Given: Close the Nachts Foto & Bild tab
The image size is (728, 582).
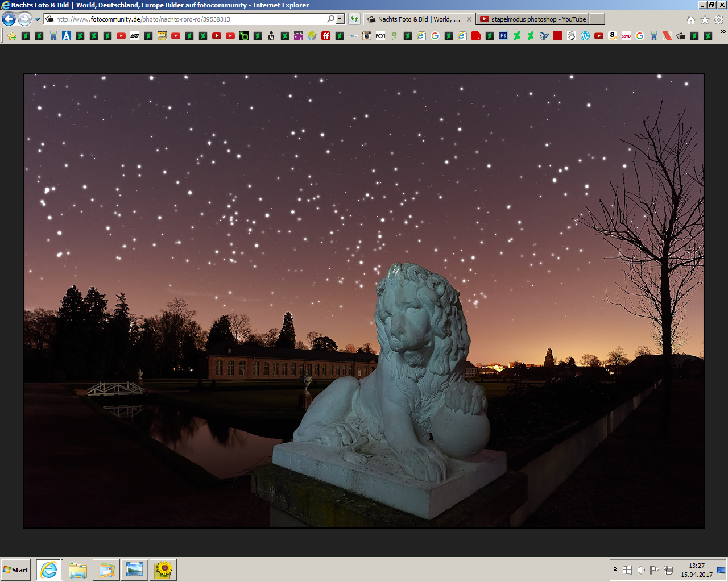Looking at the screenshot, I should tap(469, 19).
